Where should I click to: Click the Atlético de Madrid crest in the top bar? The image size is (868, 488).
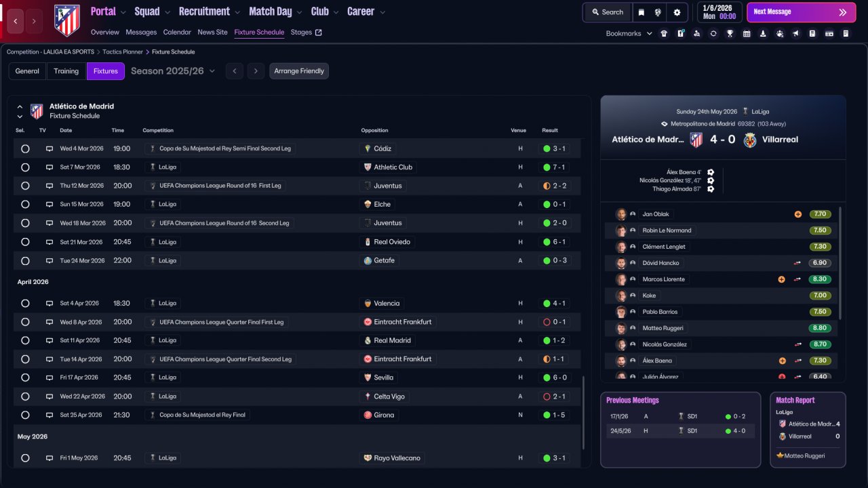(67, 20)
